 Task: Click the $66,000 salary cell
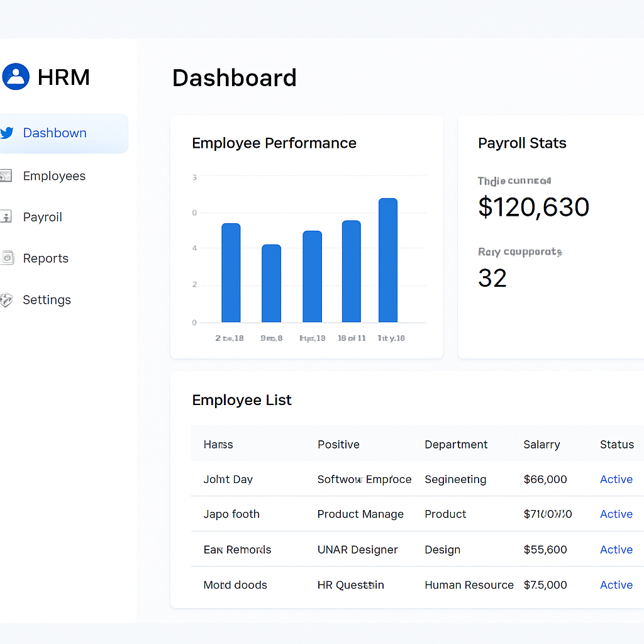[x=545, y=479]
